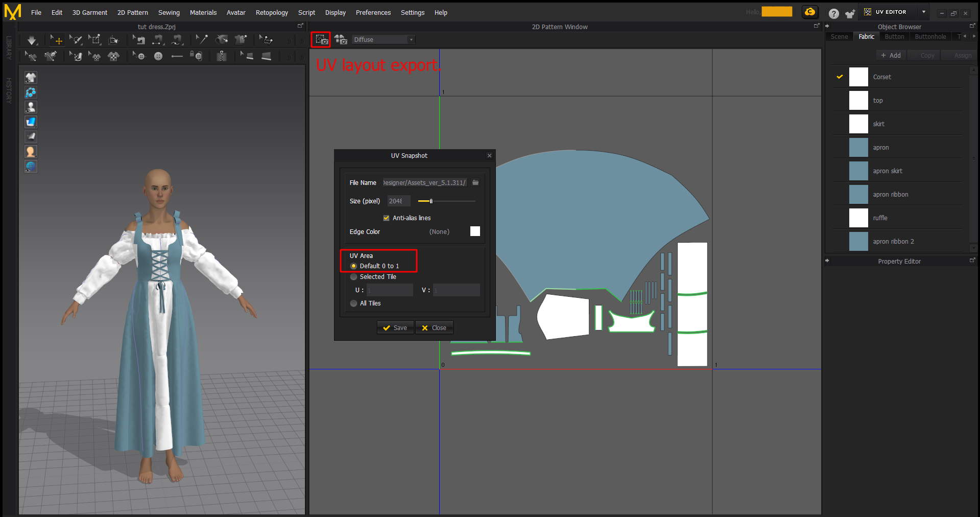Open the Diffuse texture dropdown

383,40
